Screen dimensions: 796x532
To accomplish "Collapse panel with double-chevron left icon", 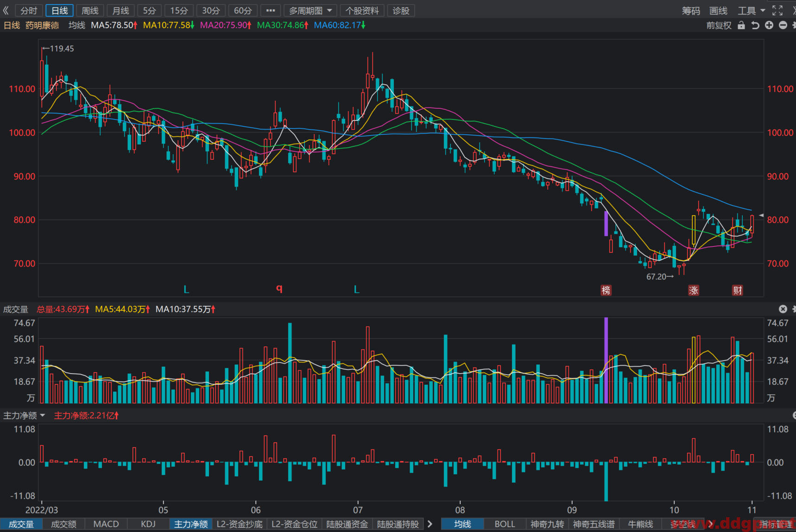I will pyautogui.click(x=6, y=10).
